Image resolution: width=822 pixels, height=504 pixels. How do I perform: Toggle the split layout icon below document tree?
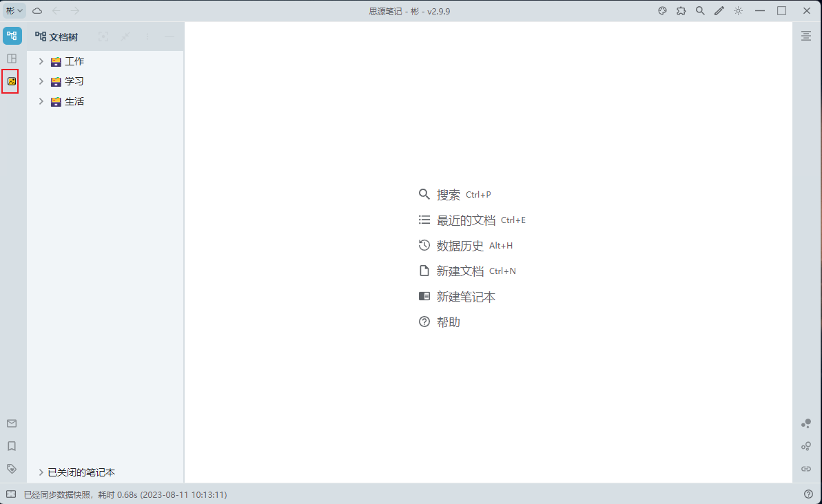pyautogui.click(x=12, y=59)
